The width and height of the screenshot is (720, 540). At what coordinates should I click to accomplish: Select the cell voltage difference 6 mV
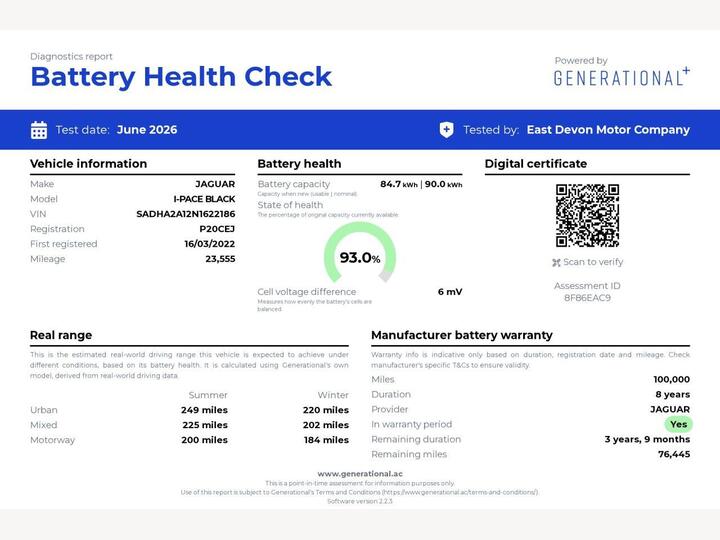coord(450,292)
